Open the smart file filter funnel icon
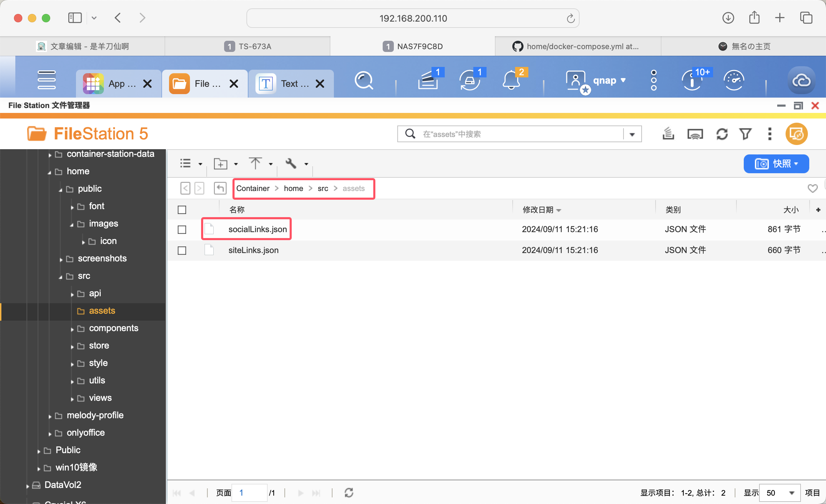826x504 pixels. coord(745,134)
